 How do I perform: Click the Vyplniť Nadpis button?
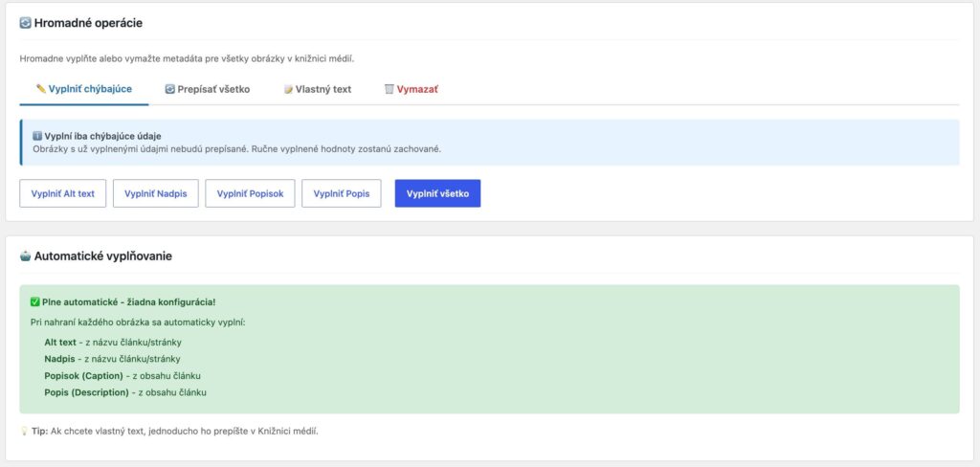click(156, 194)
